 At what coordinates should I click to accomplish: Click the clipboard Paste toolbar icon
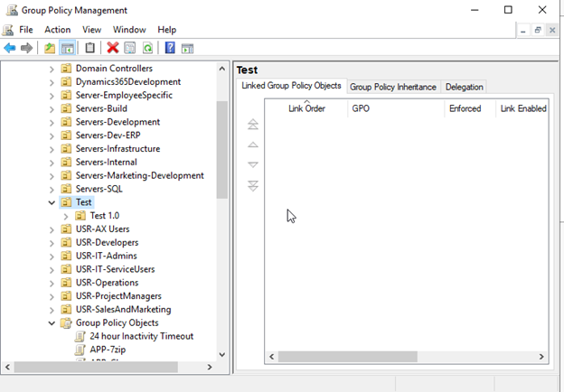(x=89, y=48)
